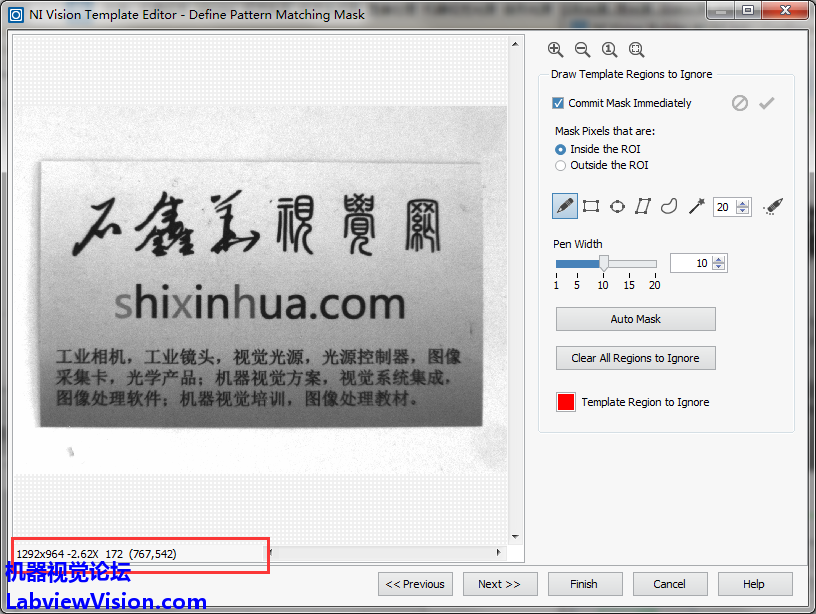Select Outside the ROI option
Viewport: 816px width, 614px height.
click(x=560, y=165)
